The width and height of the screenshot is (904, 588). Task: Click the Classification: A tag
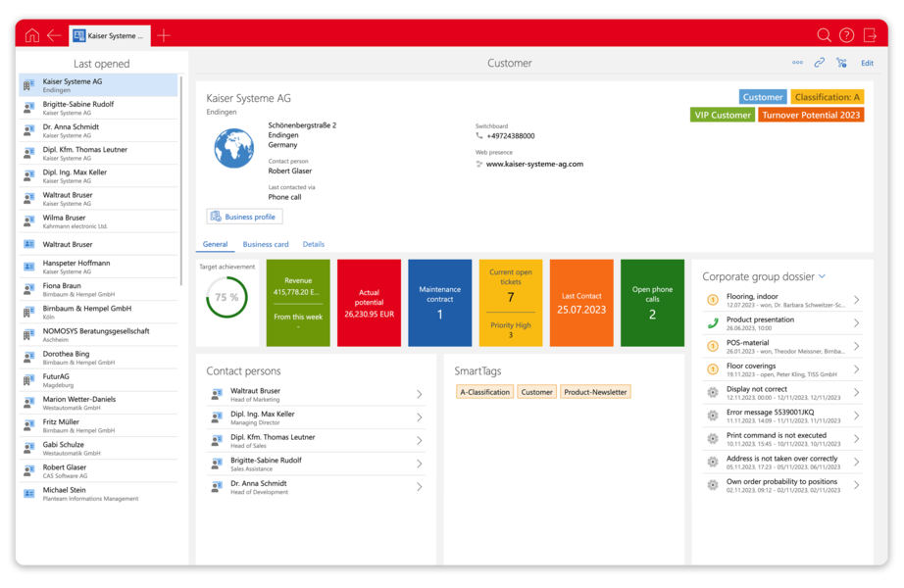coord(828,97)
